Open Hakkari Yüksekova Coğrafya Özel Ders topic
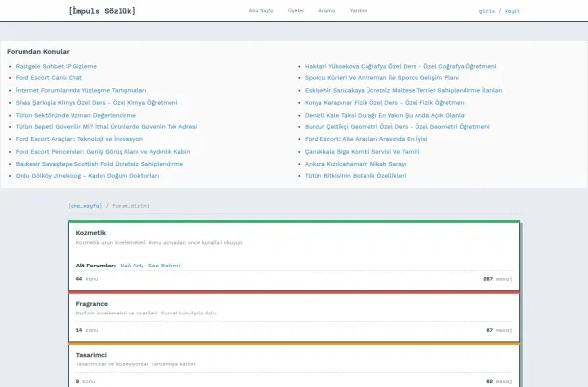588x387 pixels. click(400, 66)
